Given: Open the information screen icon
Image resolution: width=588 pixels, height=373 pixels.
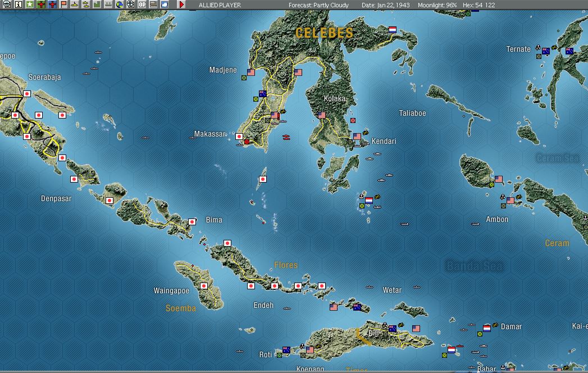Looking at the screenshot, I should click(19, 4).
